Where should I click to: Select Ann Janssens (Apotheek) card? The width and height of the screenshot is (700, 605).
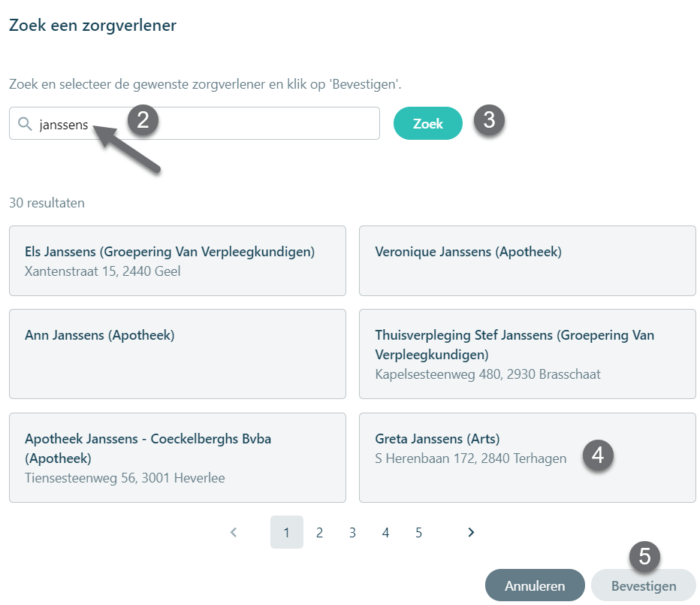pos(178,354)
